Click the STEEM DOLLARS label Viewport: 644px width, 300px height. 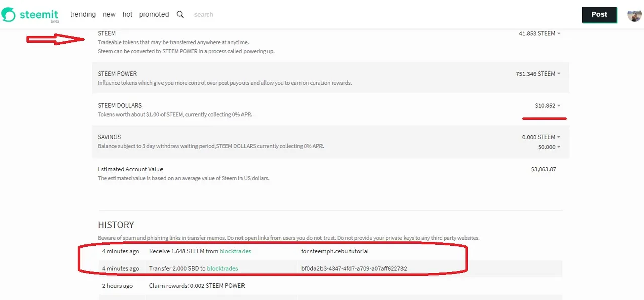pyautogui.click(x=120, y=106)
